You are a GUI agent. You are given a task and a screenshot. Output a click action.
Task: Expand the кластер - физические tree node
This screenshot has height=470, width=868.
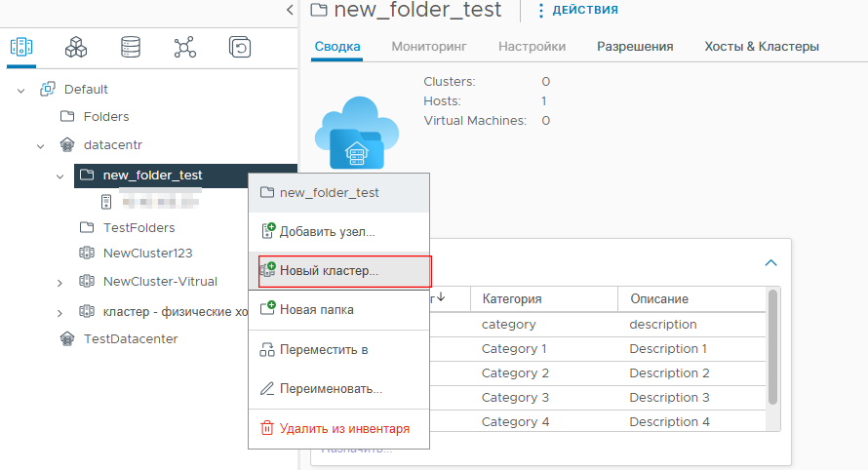[59, 313]
